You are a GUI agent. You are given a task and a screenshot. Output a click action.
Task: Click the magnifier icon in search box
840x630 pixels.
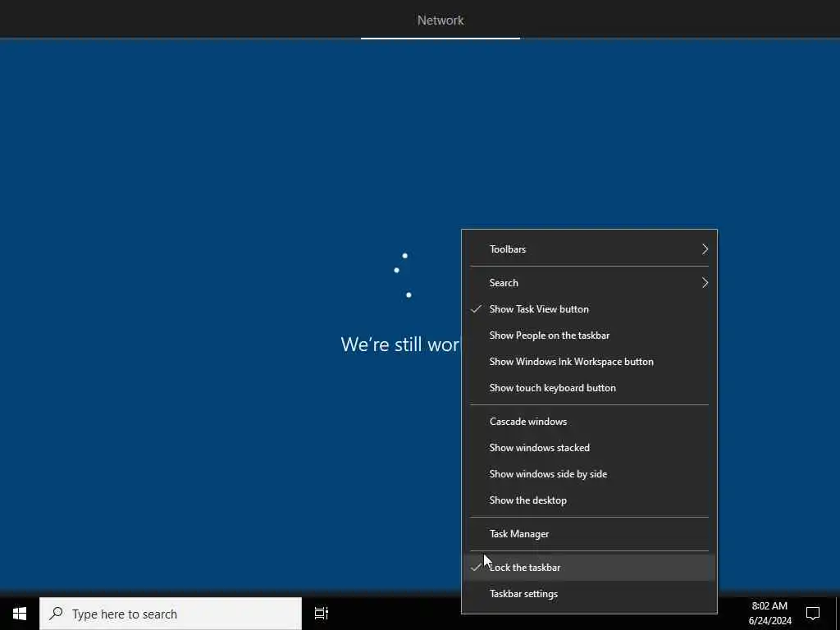tap(56, 614)
